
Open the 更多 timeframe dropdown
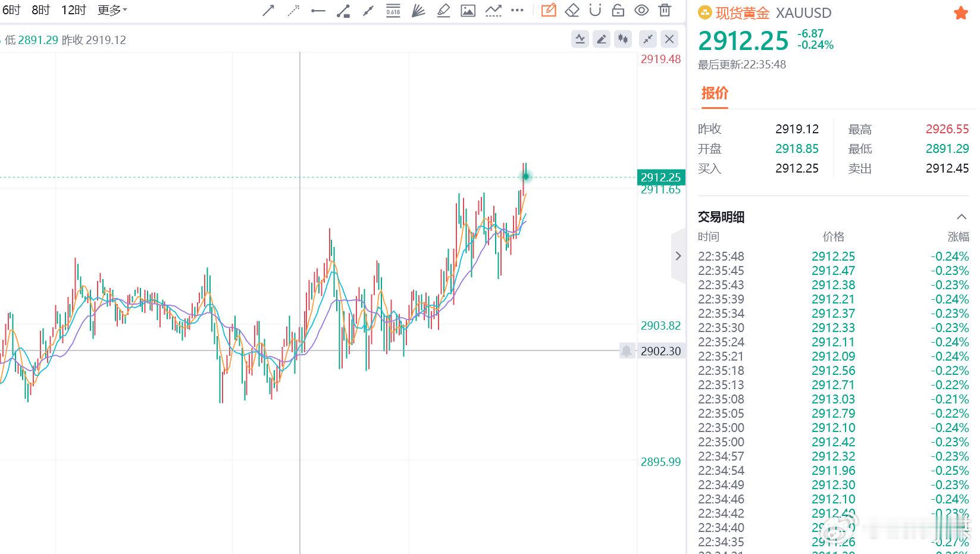[x=112, y=10]
